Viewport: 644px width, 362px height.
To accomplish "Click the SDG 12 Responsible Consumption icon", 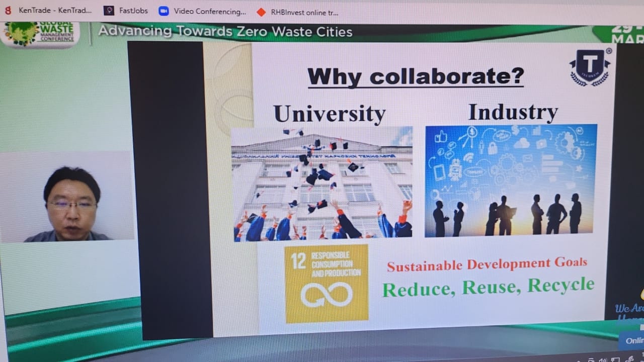I will click(x=327, y=284).
